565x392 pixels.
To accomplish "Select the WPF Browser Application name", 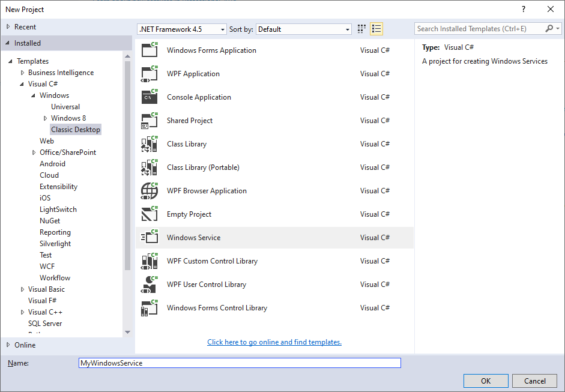I will coord(207,190).
